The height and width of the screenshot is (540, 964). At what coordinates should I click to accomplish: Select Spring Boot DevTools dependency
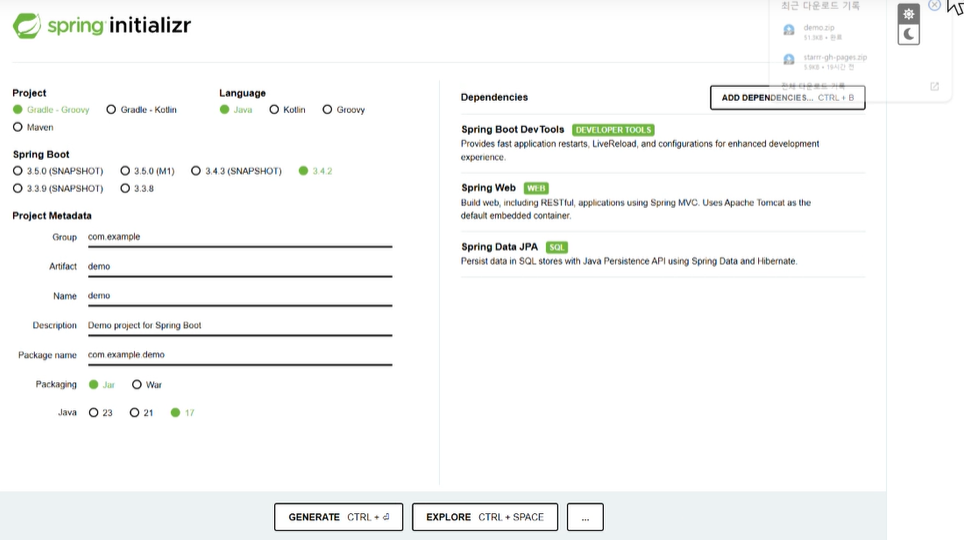click(x=513, y=130)
